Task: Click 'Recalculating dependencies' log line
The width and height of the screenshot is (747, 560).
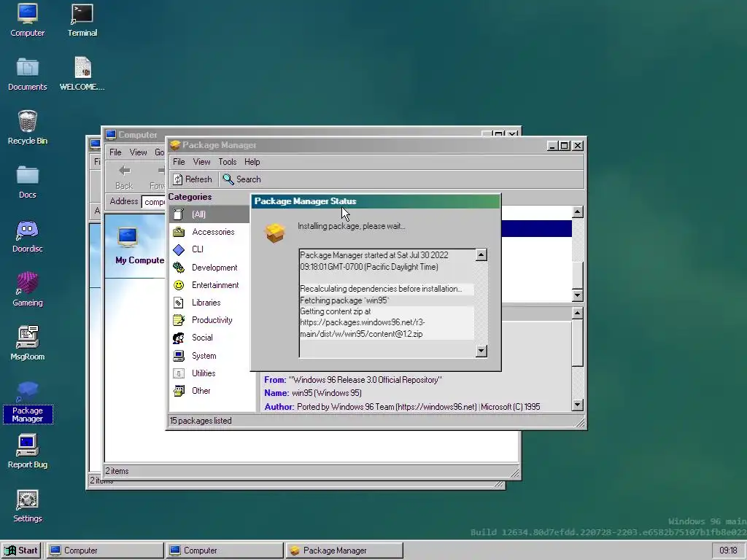Action: [381, 289]
